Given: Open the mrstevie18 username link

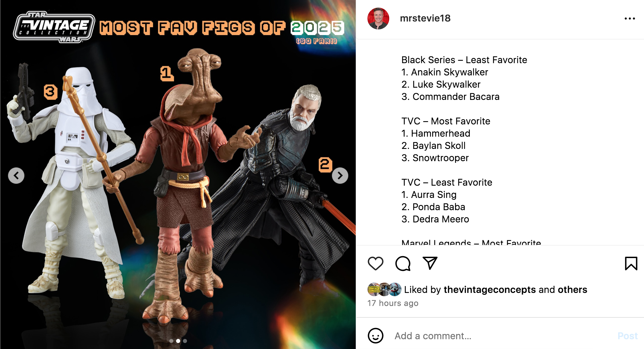Looking at the screenshot, I should 425,18.
